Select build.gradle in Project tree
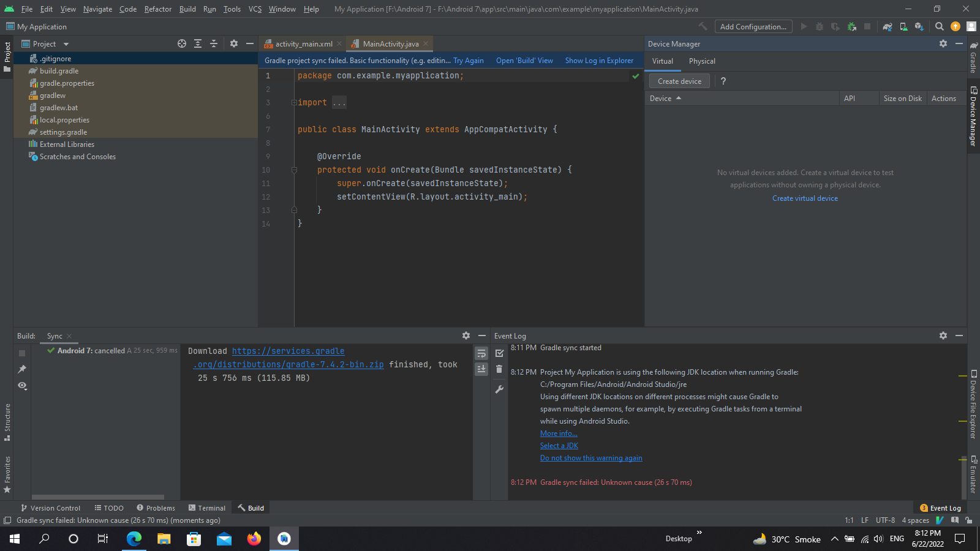The image size is (980, 551). pos(59,71)
